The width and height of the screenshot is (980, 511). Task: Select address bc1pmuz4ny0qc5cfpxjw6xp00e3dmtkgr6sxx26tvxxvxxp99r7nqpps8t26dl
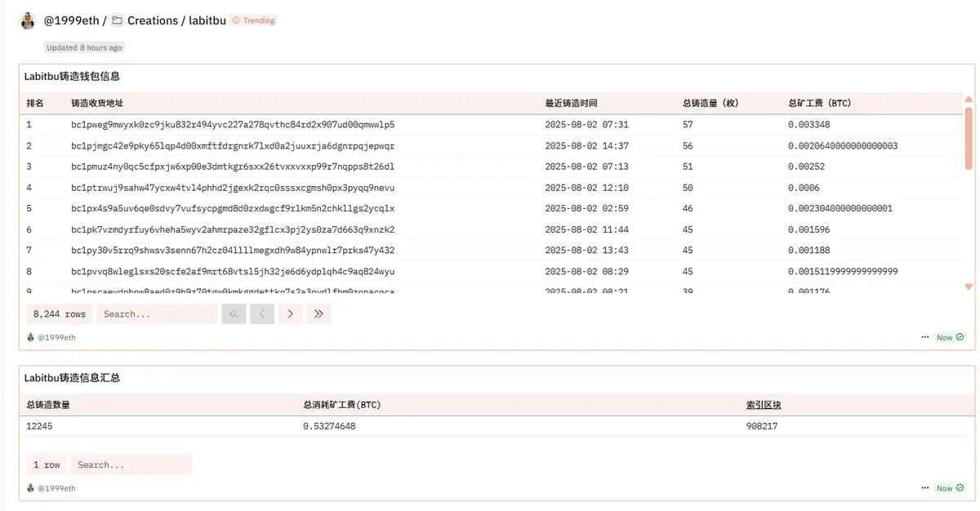pyautogui.click(x=233, y=167)
